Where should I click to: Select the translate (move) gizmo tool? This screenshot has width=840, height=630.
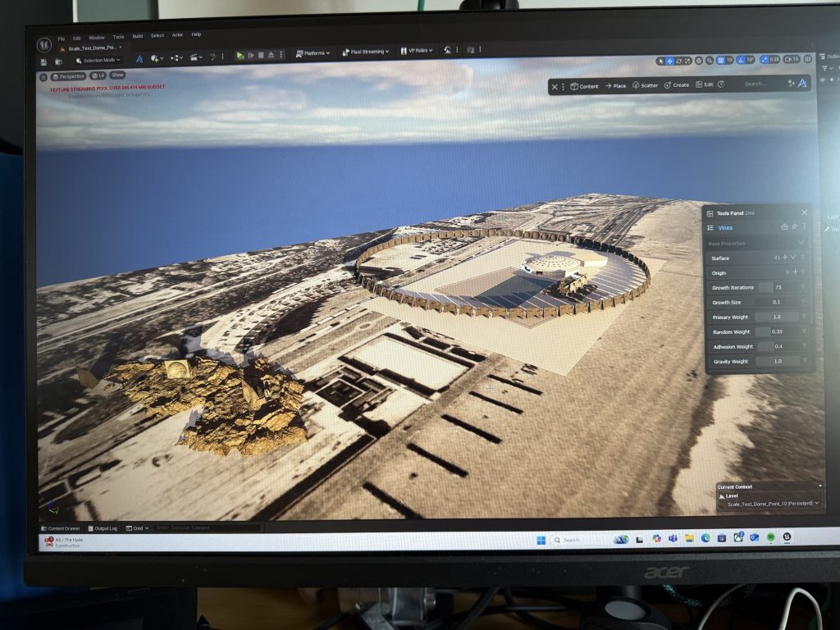click(x=670, y=61)
